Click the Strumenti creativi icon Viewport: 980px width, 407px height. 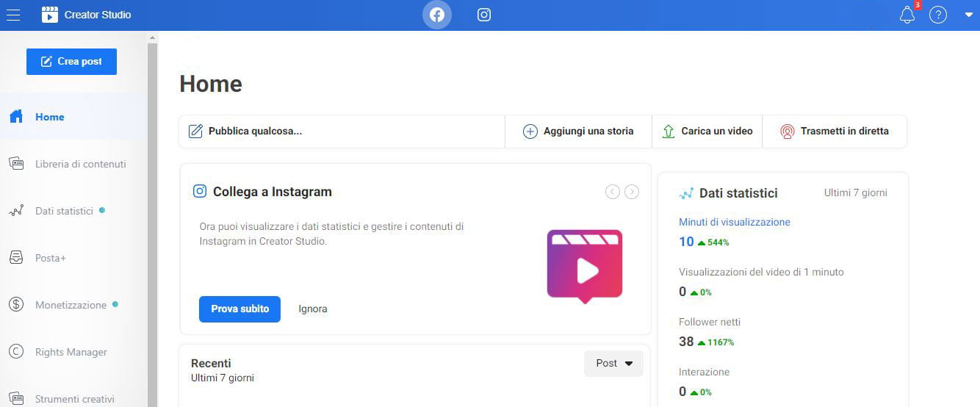tap(16, 399)
